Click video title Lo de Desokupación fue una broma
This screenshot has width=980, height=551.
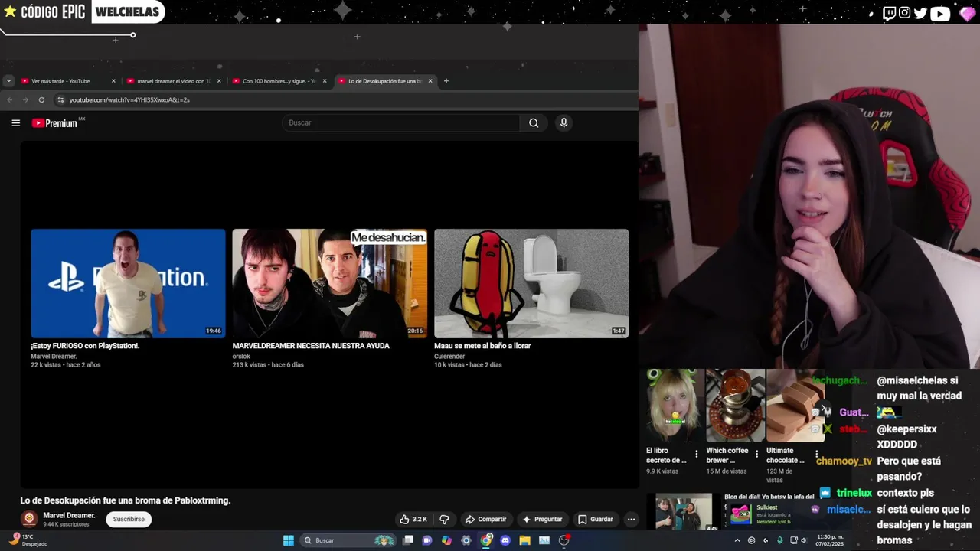click(x=126, y=500)
